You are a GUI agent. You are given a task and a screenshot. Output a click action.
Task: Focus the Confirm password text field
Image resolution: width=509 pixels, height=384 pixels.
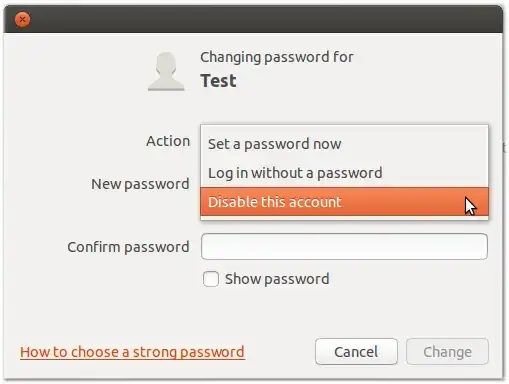(x=344, y=247)
